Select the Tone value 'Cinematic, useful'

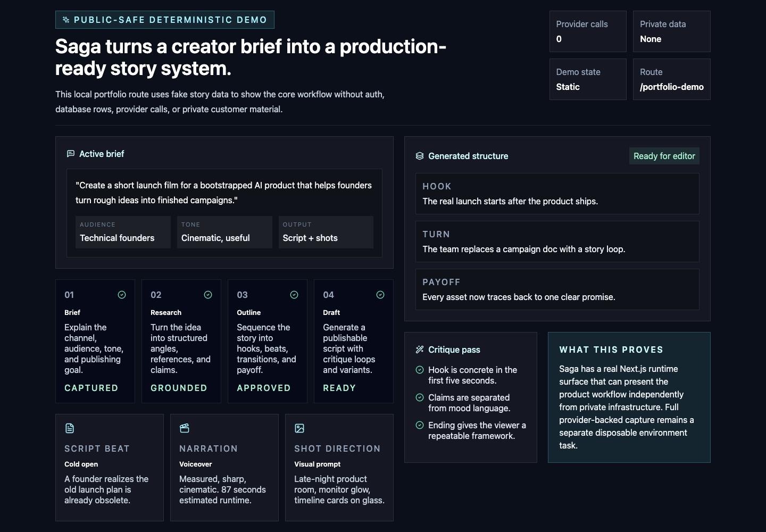(x=215, y=238)
